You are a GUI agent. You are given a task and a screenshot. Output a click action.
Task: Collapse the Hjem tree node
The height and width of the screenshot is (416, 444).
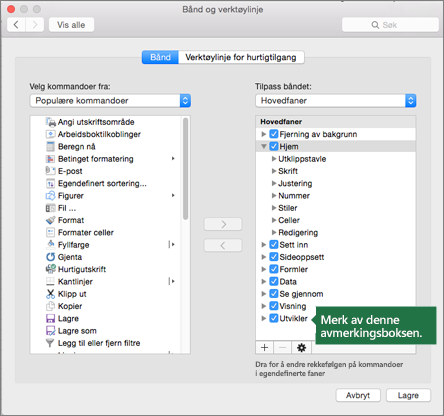coord(264,146)
